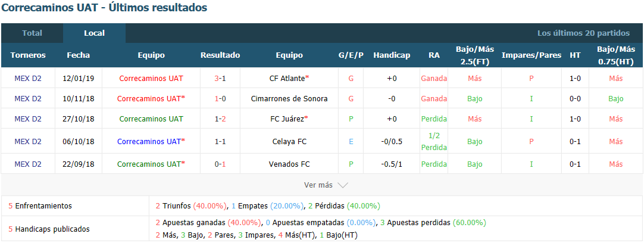
Task: Click the Los últimos 20 partidos label
Action: (x=583, y=33)
